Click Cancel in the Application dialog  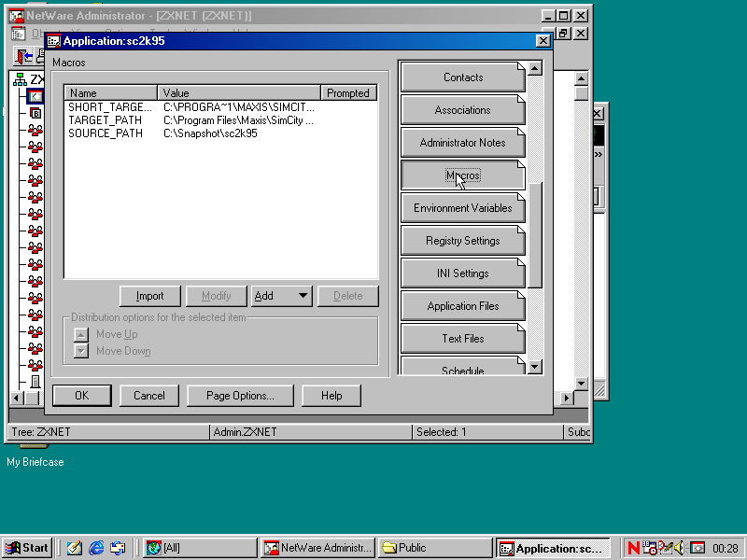(149, 396)
